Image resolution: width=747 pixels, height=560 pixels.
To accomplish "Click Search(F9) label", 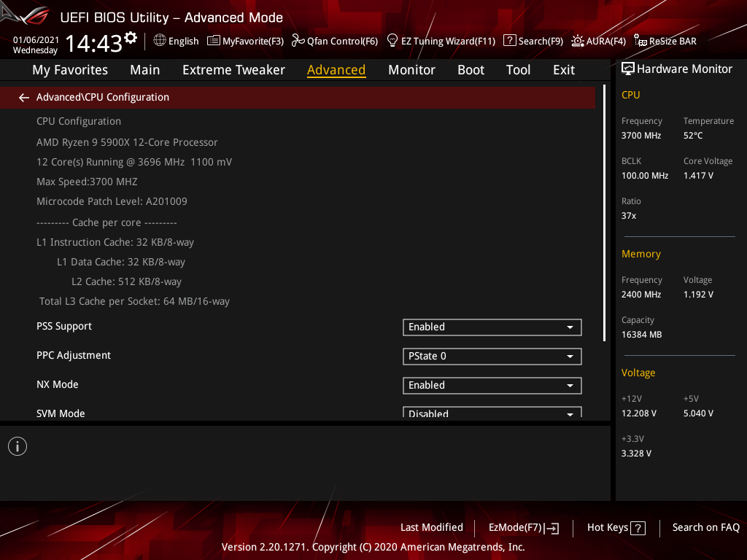I will [x=541, y=42].
